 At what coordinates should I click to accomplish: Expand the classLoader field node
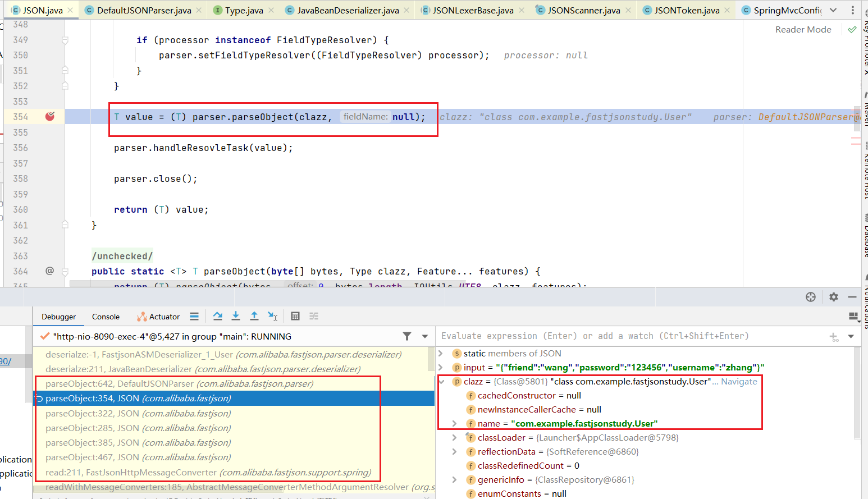pyautogui.click(x=455, y=437)
